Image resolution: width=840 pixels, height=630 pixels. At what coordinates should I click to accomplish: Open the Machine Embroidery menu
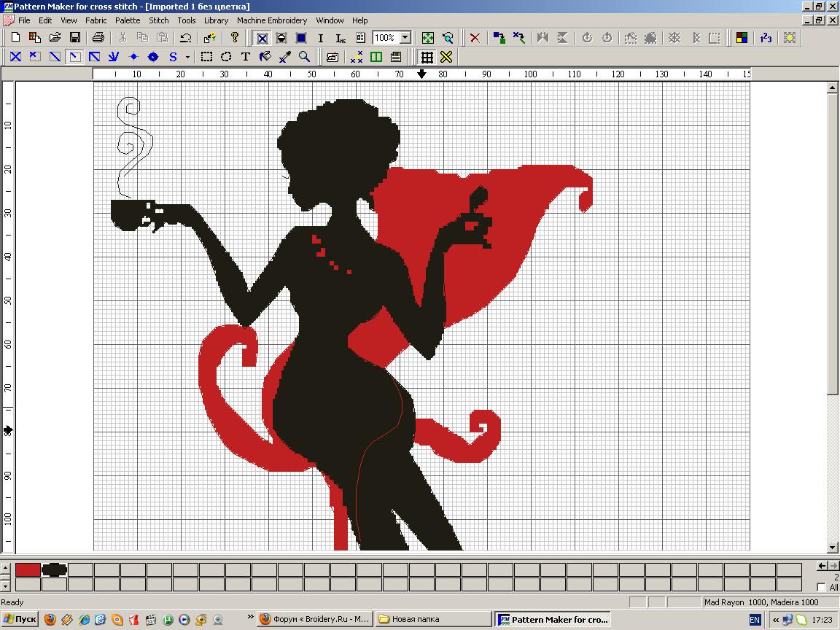point(271,20)
